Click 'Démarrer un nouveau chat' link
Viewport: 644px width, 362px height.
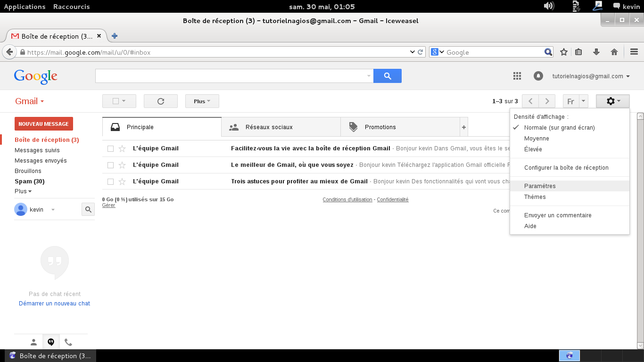[54, 304]
